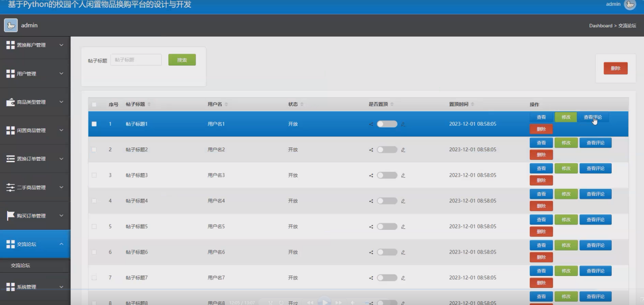Screen dimensions: 644x305
Task: Click red 删除 for row 帖子标题7
Action: click(x=541, y=283)
